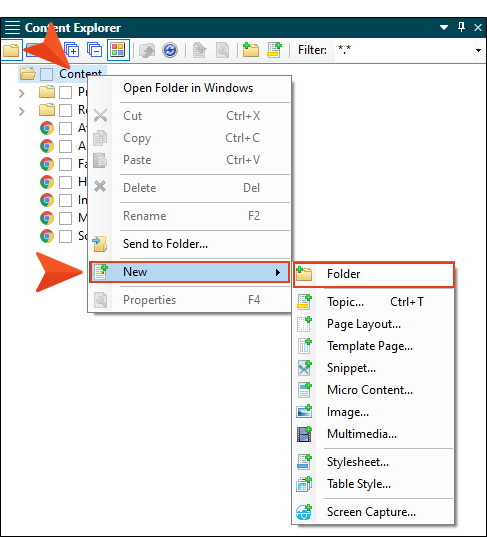The image size is (487, 537).
Task: Toggle the multicolor file view icon
Action: [x=118, y=50]
